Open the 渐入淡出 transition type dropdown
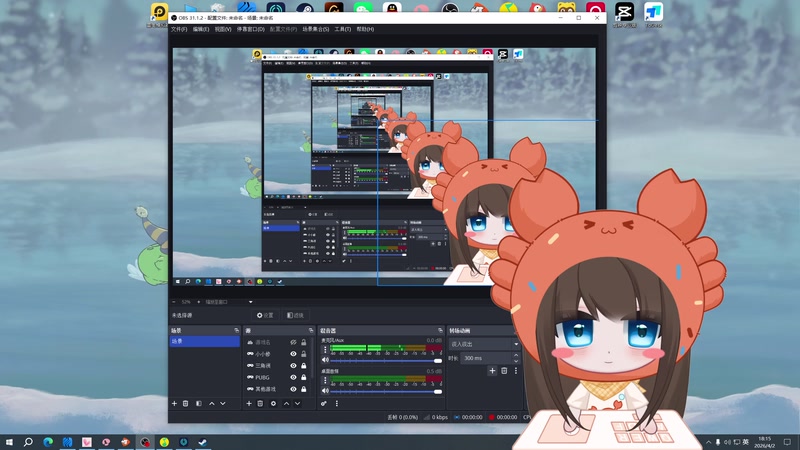The width and height of the screenshot is (800, 450). coord(484,344)
